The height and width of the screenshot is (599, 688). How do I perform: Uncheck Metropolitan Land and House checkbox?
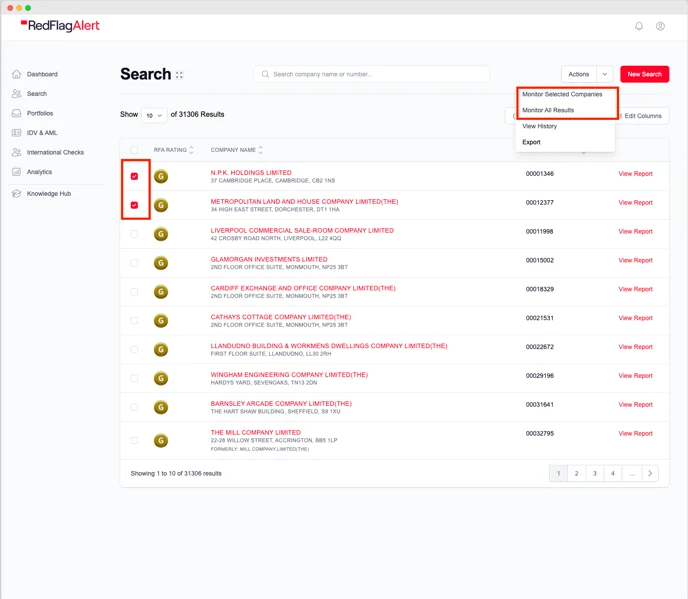click(x=134, y=205)
